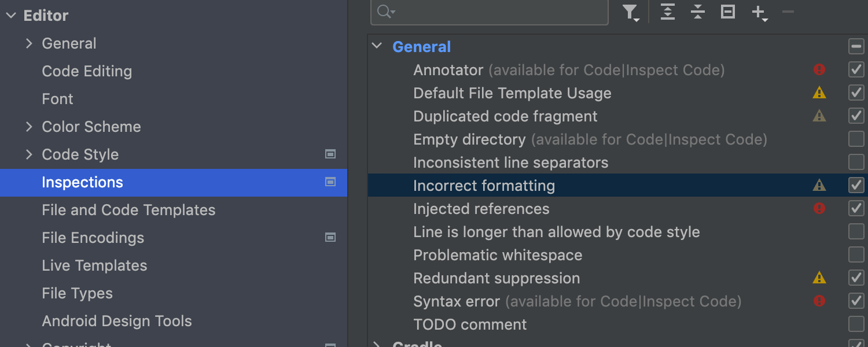Enable the Empty directory inspection checkbox
The image size is (868, 347).
point(856,139)
